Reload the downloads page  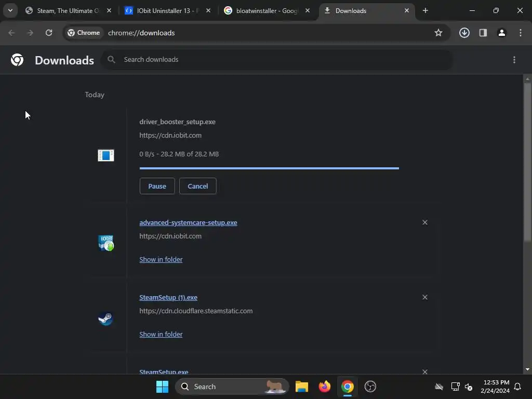49,33
